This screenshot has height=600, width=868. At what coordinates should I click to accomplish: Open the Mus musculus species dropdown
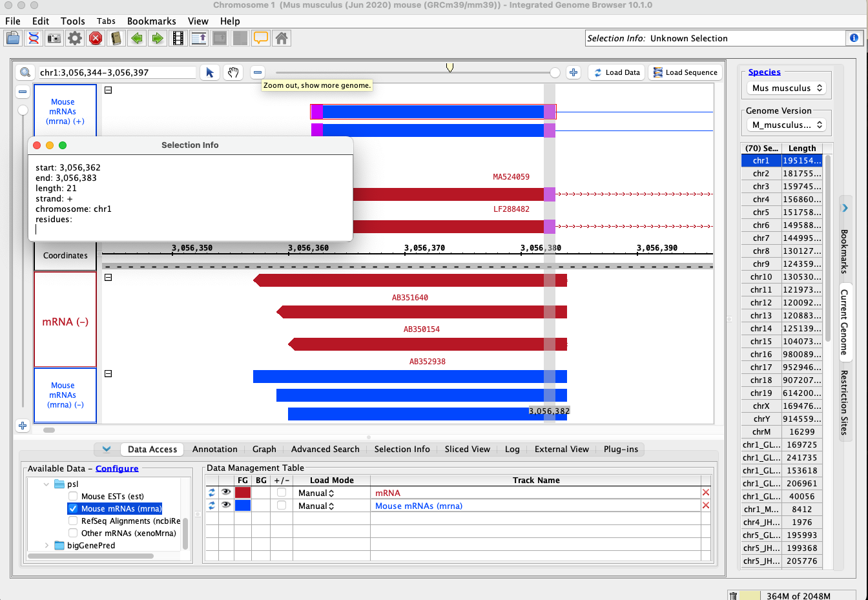[x=787, y=88]
